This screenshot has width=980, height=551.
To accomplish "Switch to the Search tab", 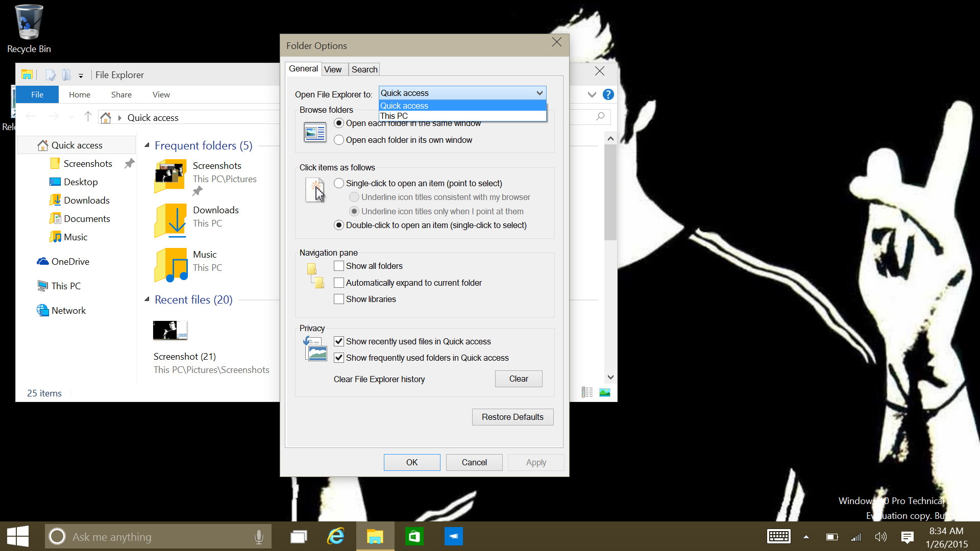I will coord(364,69).
